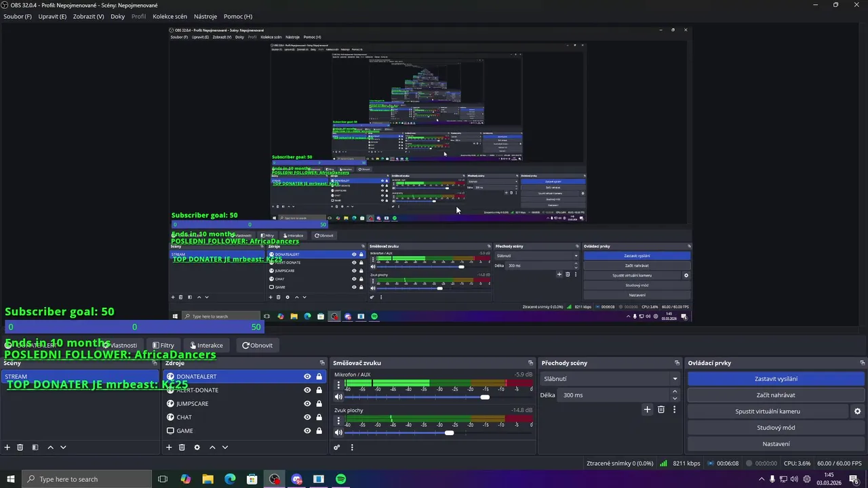The height and width of the screenshot is (488, 868).
Task: Open scene filters icon in Scény dock
Action: click(x=35, y=447)
